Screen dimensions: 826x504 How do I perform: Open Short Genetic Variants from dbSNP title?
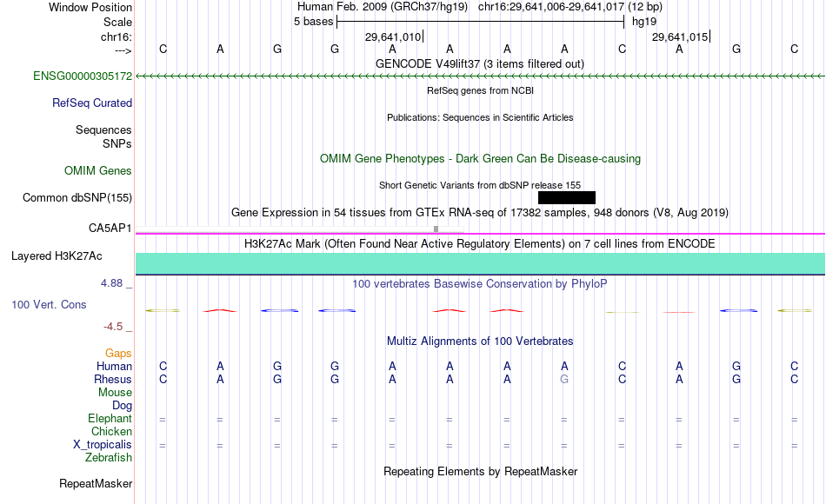(x=480, y=185)
